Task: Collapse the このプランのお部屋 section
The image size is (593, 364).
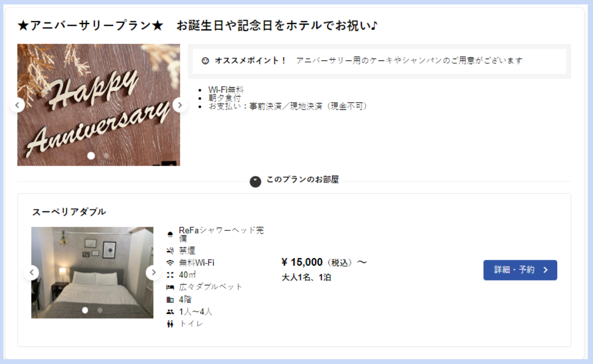Action: 255,181
